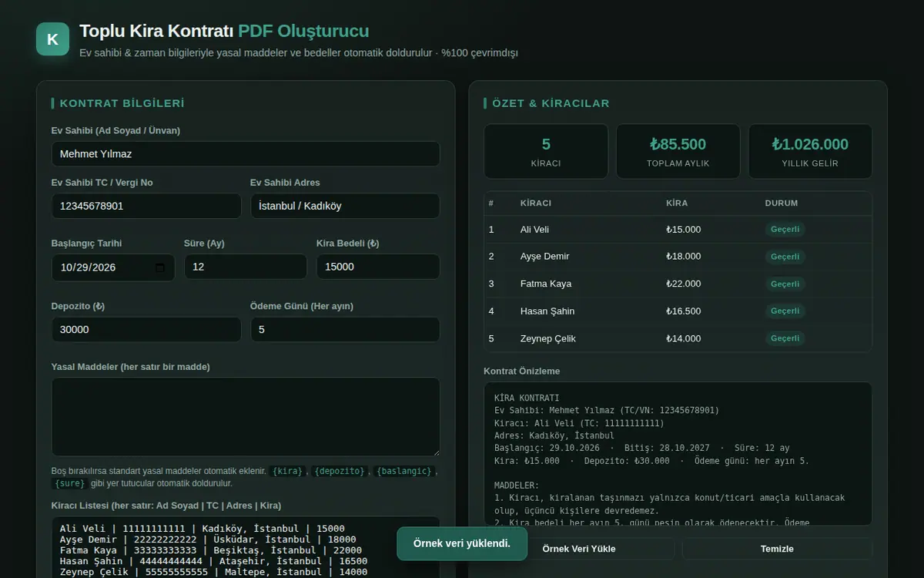Click the Geçerli badge for Ali Veli
The image size is (924, 578).
click(785, 229)
